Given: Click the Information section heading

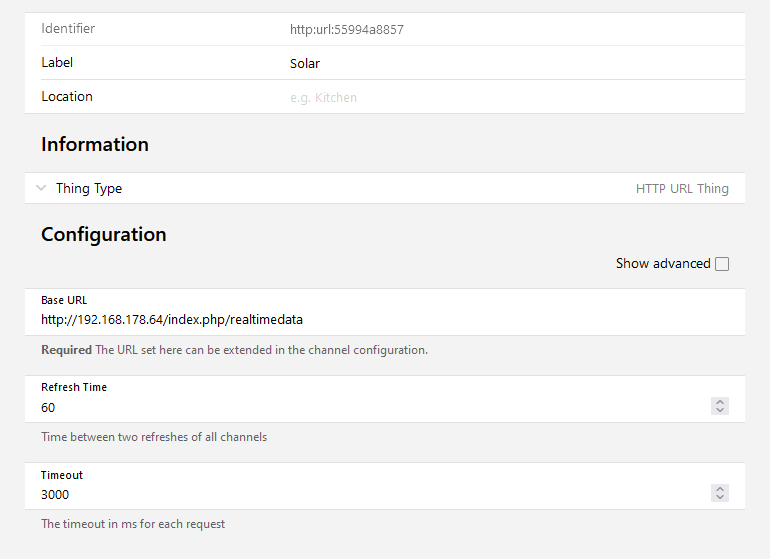Looking at the screenshot, I should point(95,144).
